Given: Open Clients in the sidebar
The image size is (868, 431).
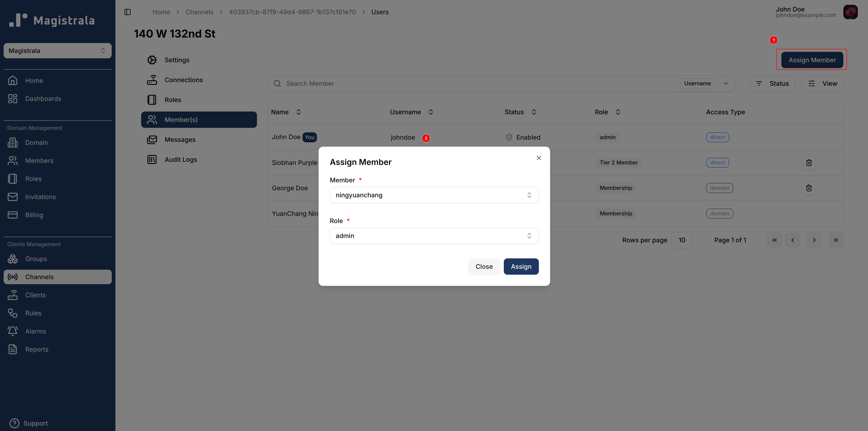Looking at the screenshot, I should pos(58,295).
